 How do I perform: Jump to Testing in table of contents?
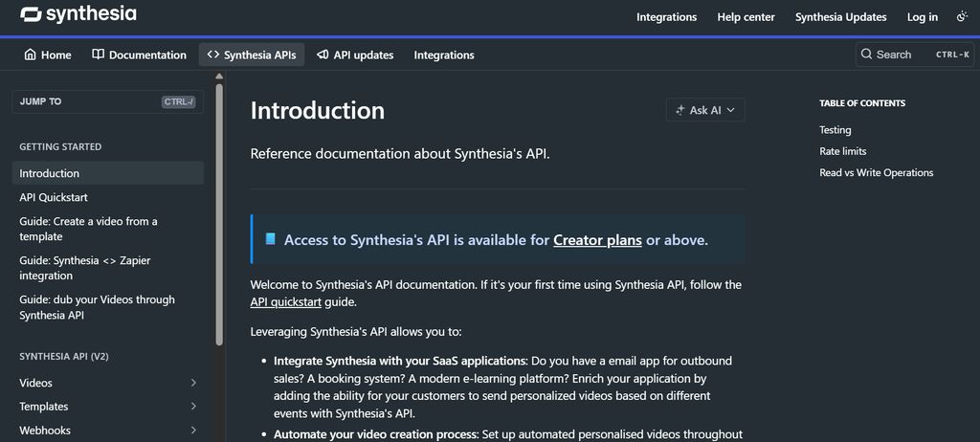coord(835,130)
